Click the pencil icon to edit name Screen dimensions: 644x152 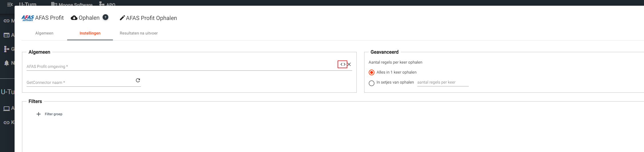(122, 18)
